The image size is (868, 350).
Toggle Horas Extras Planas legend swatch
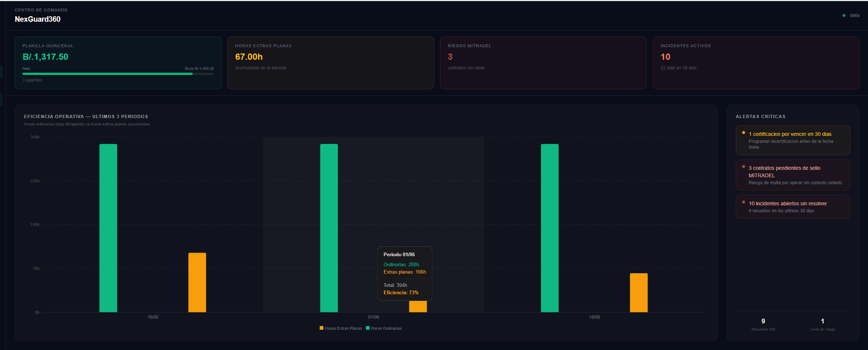pyautogui.click(x=321, y=328)
